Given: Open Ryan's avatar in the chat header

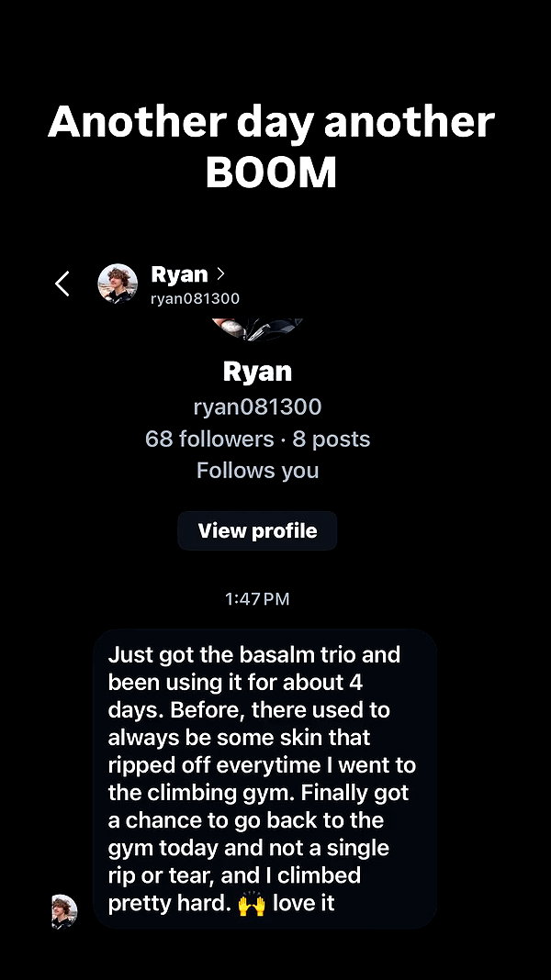Looking at the screenshot, I should 118,284.
